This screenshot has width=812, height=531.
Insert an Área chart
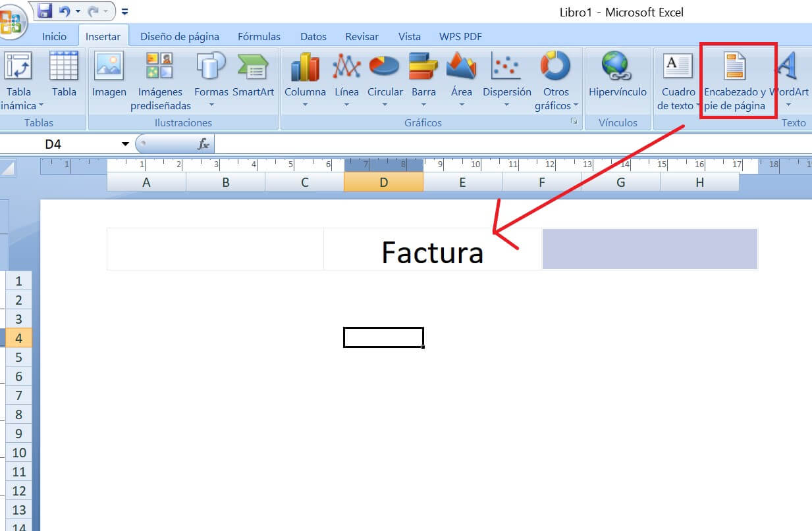462,80
